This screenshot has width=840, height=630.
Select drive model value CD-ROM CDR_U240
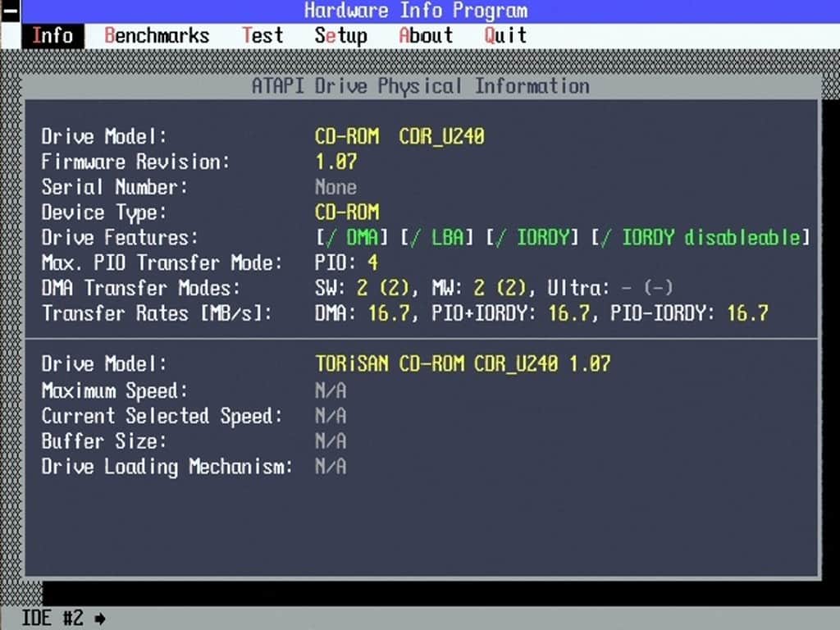[399, 136]
